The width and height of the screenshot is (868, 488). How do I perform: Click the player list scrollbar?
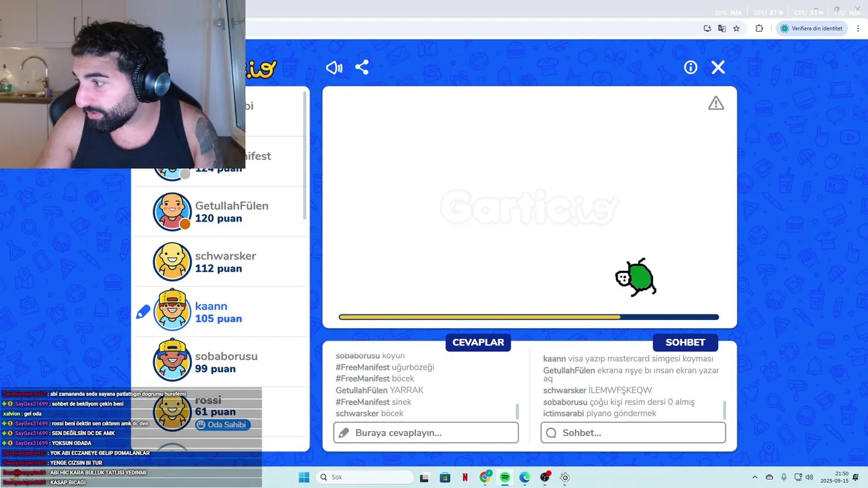[x=305, y=156]
